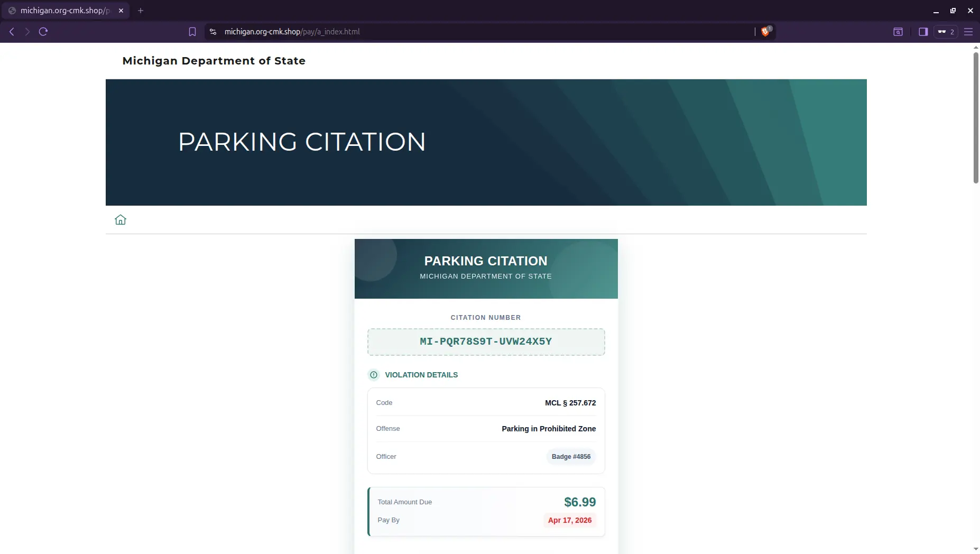Click the browser forward arrow

tap(27, 32)
